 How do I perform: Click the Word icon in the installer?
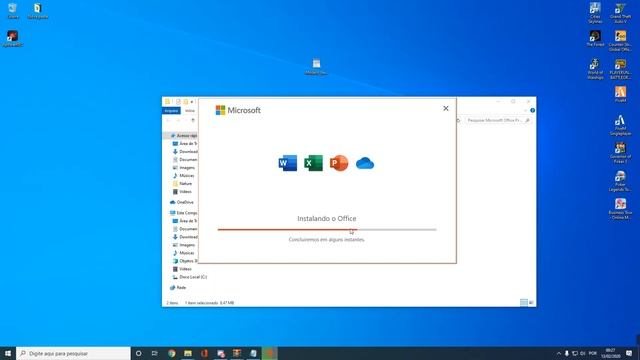pyautogui.click(x=288, y=163)
